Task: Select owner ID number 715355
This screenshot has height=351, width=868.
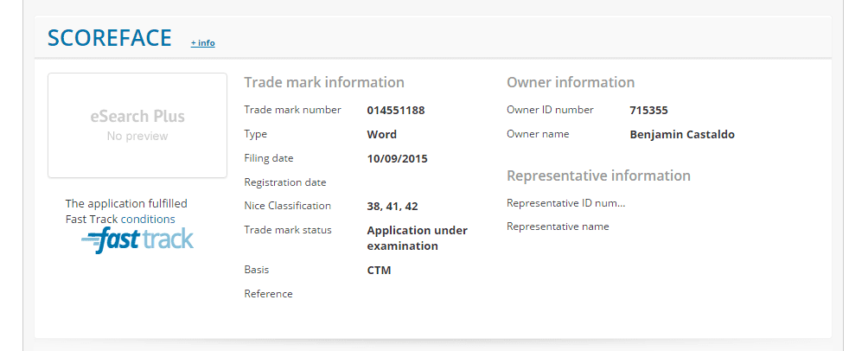Action: pyautogui.click(x=648, y=110)
